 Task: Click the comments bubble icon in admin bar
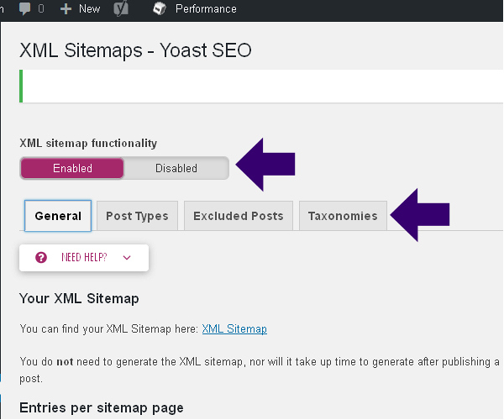[x=26, y=9]
